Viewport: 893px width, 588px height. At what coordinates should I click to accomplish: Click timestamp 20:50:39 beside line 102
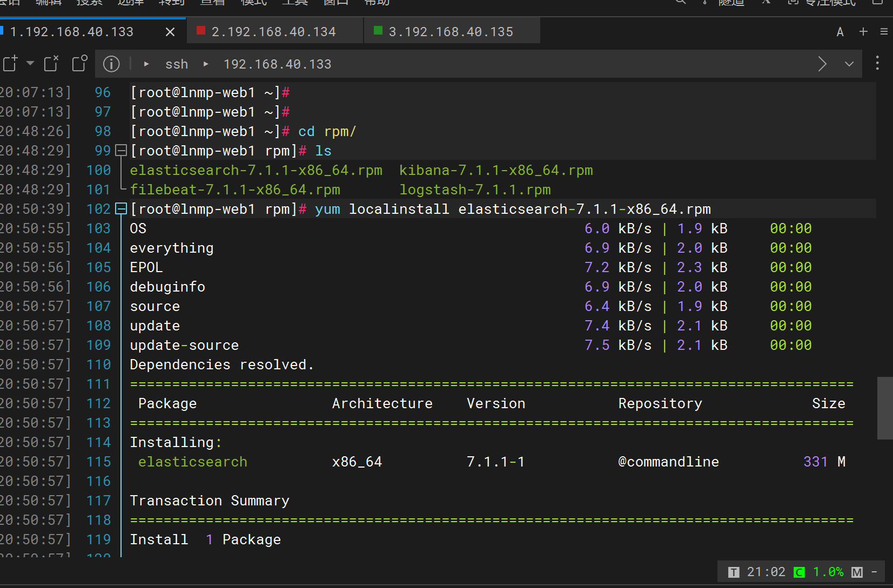click(36, 209)
